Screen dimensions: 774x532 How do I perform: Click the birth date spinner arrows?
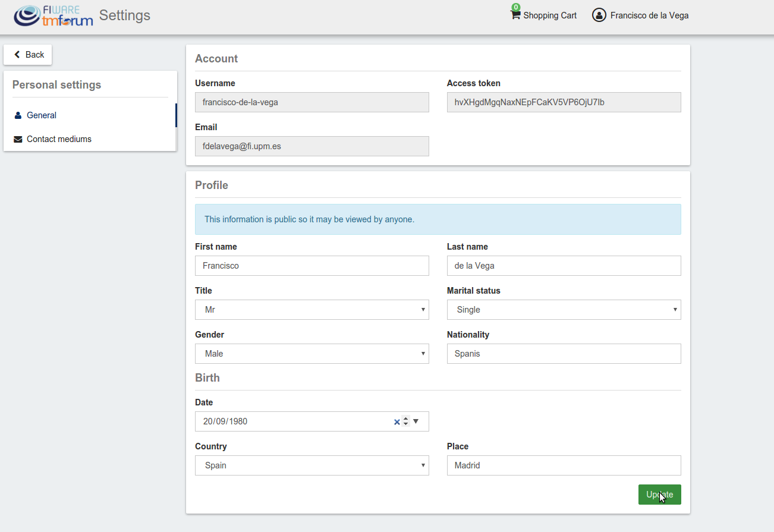pyautogui.click(x=405, y=421)
